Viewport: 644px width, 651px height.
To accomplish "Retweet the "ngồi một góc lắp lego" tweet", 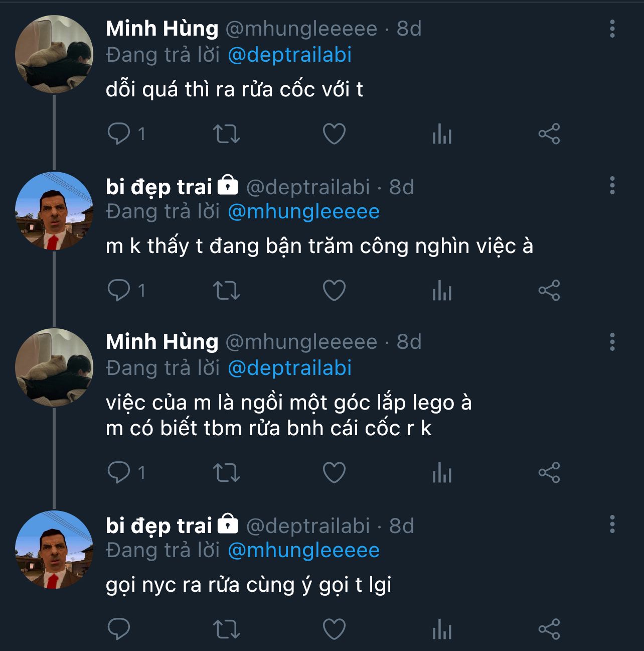I will (227, 473).
